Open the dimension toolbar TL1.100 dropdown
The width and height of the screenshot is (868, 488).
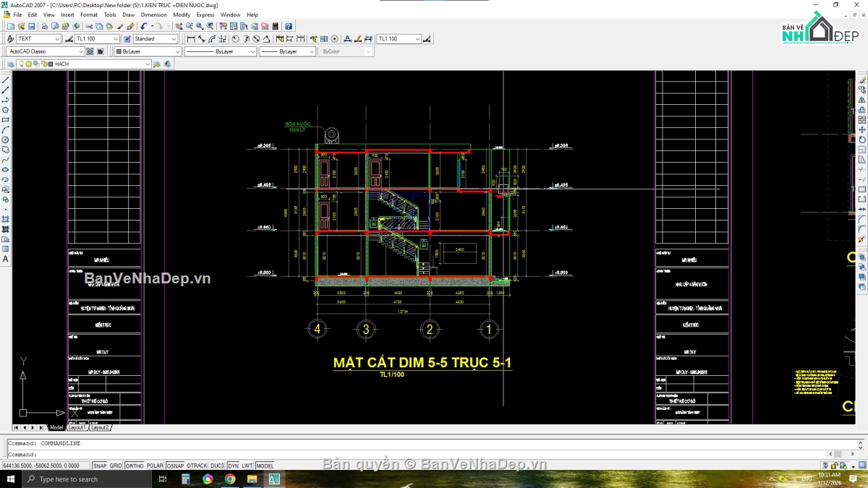(x=399, y=39)
